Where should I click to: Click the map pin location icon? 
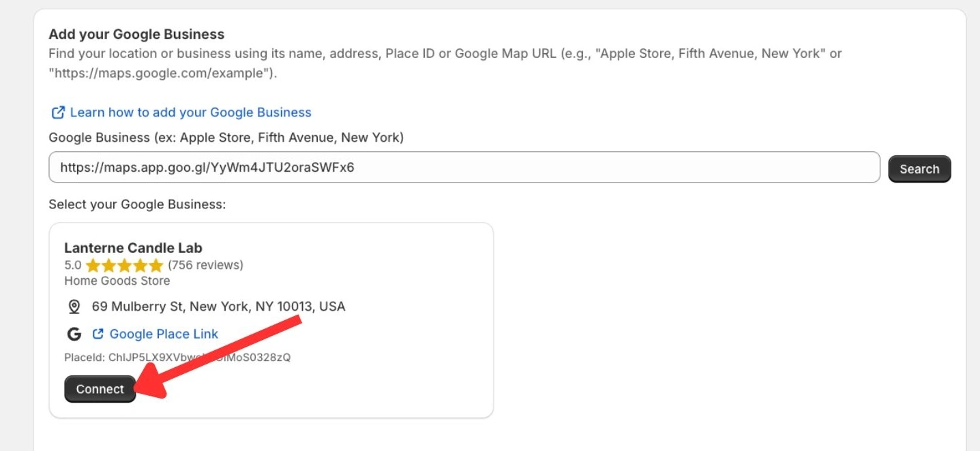pos(74,307)
